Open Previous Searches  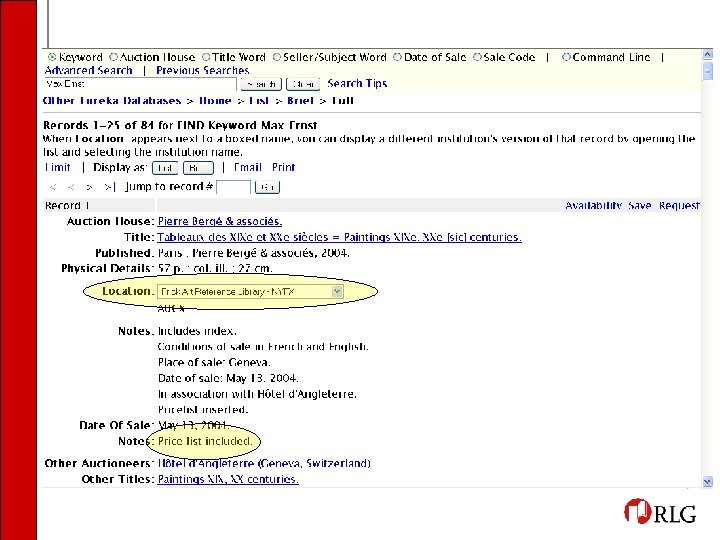pyautogui.click(x=202, y=70)
